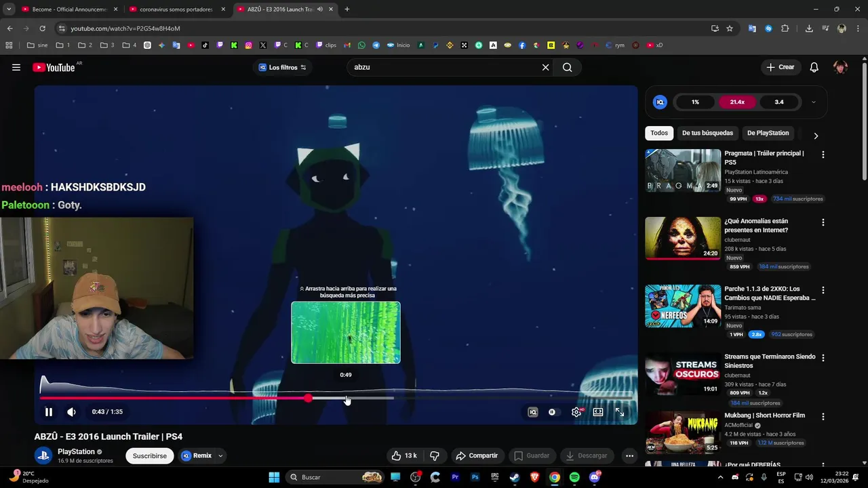Mute the video with the volume icon
This screenshot has width=868, height=488.
point(71,412)
